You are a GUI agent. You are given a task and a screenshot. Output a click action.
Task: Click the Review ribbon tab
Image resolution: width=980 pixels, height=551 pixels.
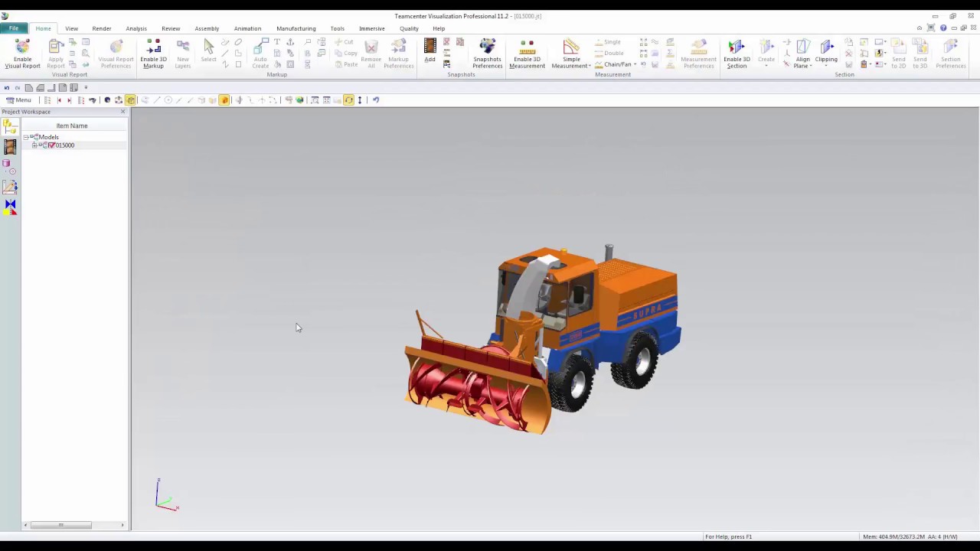(x=171, y=28)
